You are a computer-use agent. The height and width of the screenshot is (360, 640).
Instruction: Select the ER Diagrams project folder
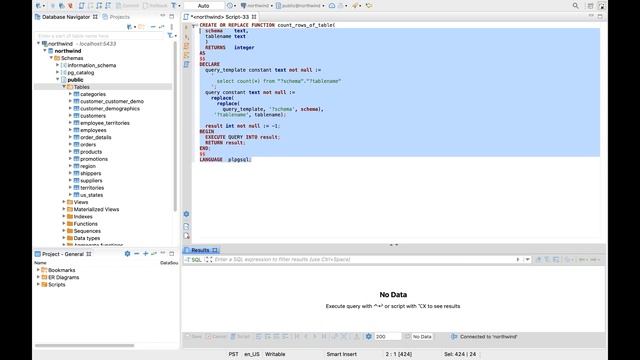[x=64, y=277]
